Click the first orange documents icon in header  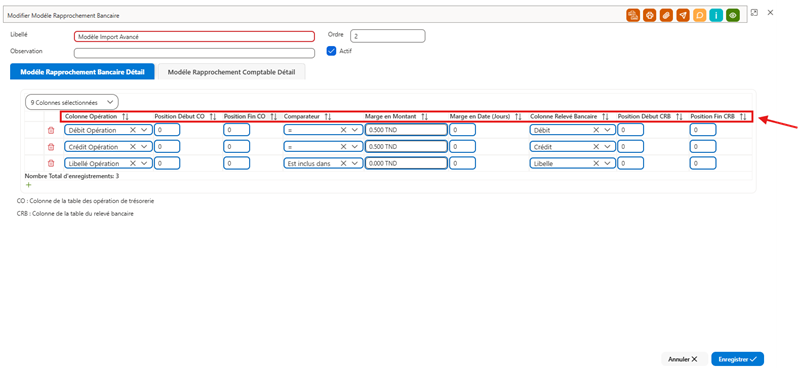(633, 15)
